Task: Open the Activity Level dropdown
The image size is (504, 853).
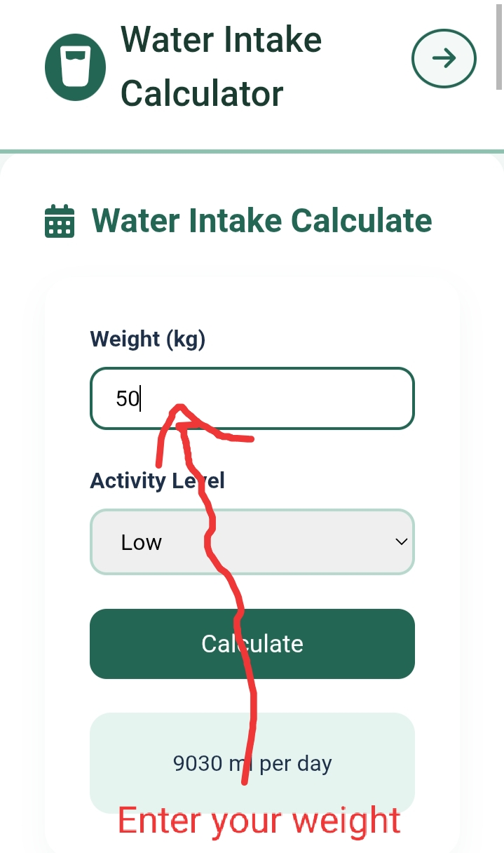Action: [x=252, y=542]
